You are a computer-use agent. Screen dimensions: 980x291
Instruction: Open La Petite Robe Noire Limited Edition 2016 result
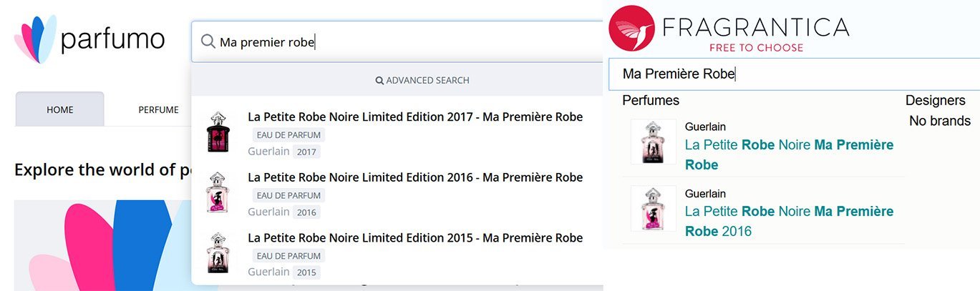[x=415, y=177]
